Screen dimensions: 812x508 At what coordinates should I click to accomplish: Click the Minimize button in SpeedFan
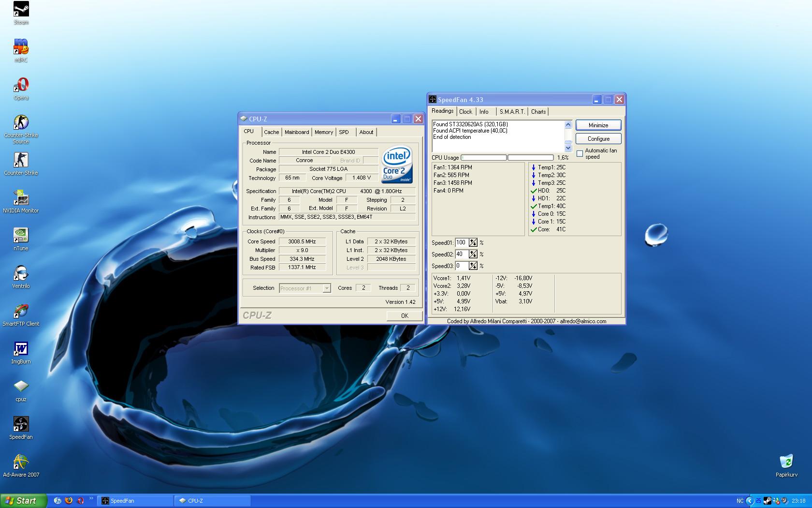click(x=598, y=125)
